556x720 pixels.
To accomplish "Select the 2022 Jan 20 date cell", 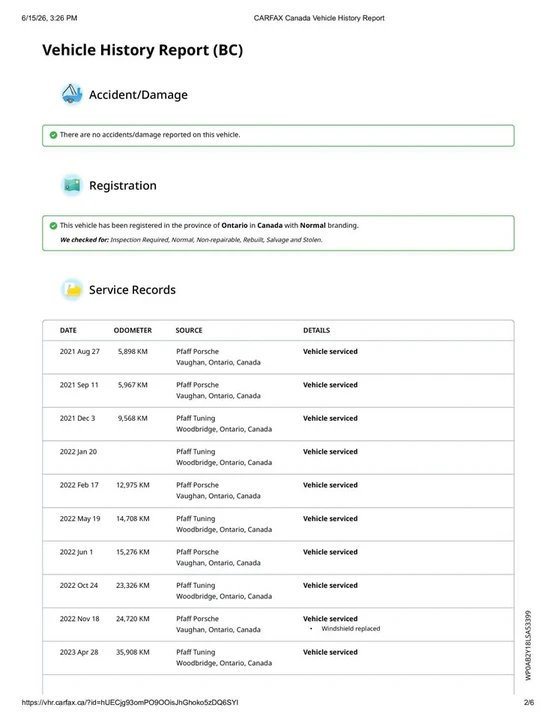I will [x=78, y=452].
